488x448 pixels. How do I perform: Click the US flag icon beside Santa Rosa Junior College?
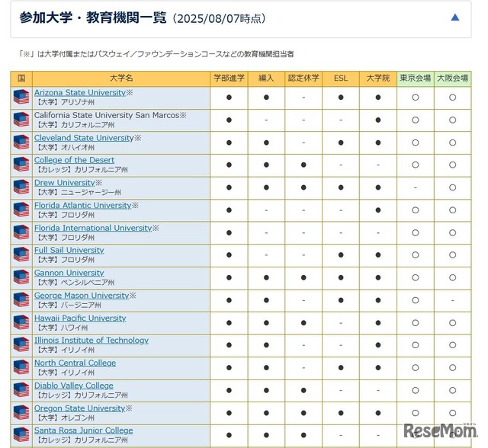click(21, 435)
